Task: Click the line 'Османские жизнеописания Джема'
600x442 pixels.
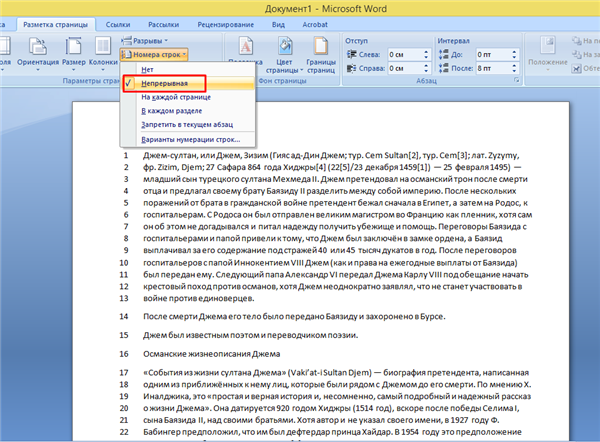Action: [x=212, y=354]
